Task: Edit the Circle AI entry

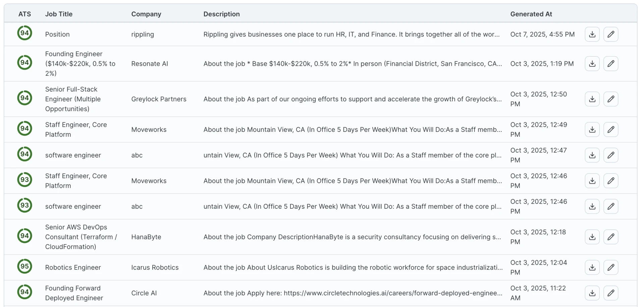Action: pos(611,293)
